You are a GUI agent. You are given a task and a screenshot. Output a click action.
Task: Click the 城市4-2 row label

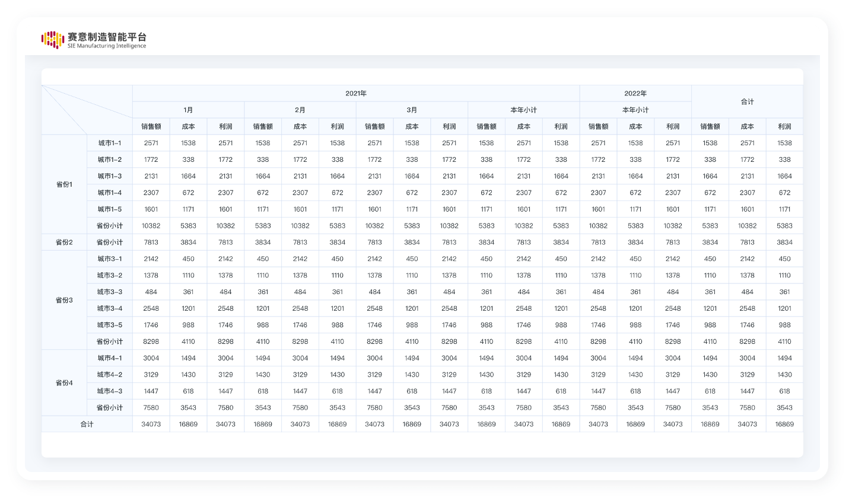[x=110, y=375]
